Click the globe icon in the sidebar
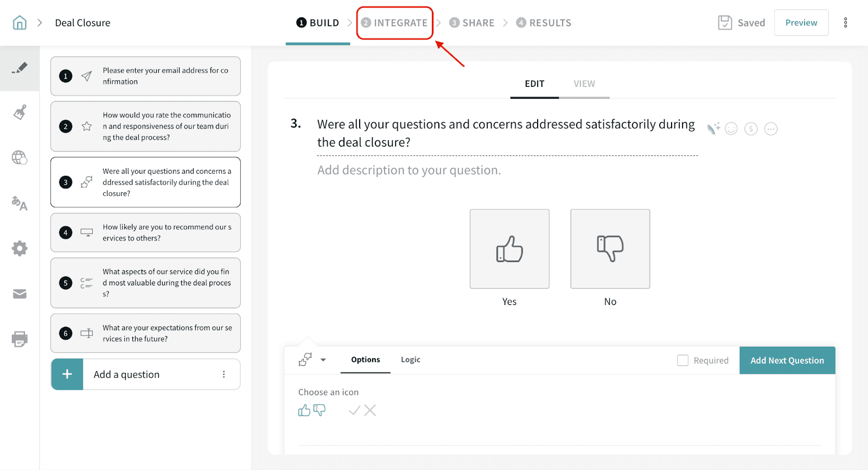 (20, 158)
